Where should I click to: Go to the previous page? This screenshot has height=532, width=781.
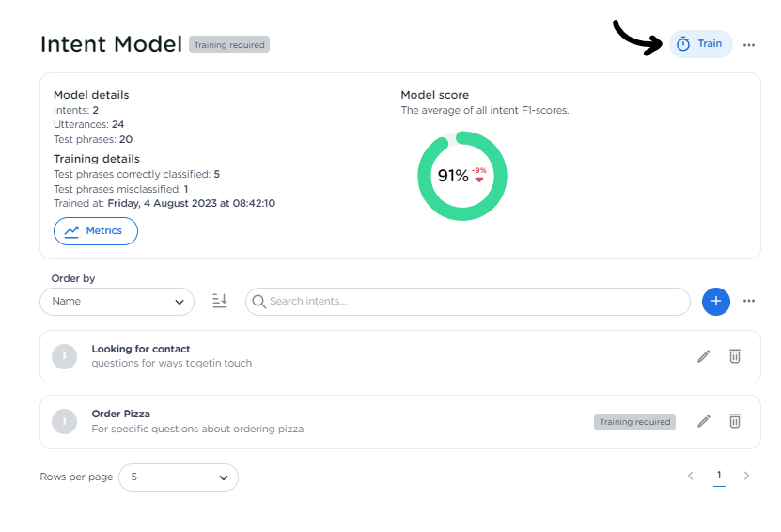tap(691, 477)
